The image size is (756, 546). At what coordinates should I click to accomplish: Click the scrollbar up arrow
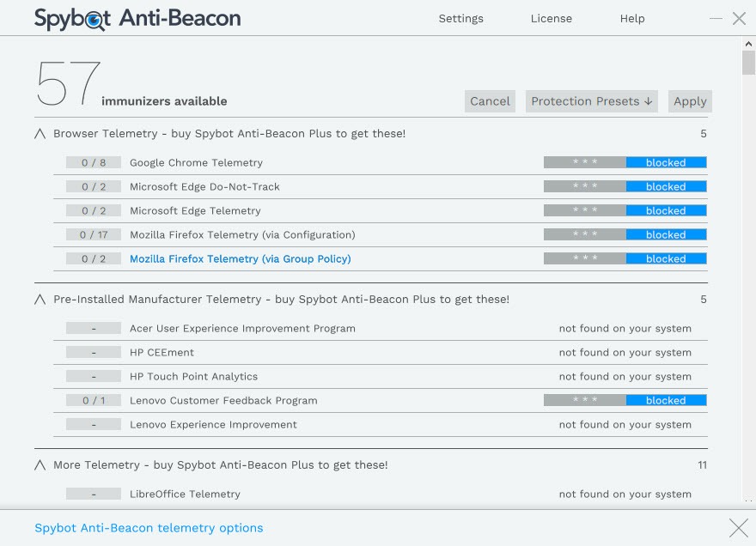point(748,44)
